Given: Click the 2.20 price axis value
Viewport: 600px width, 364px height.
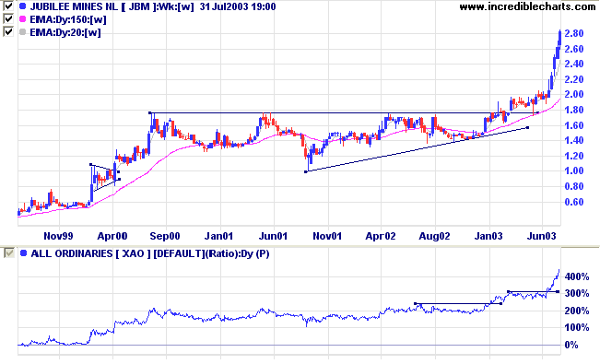Looking at the screenshot, I should point(574,79).
